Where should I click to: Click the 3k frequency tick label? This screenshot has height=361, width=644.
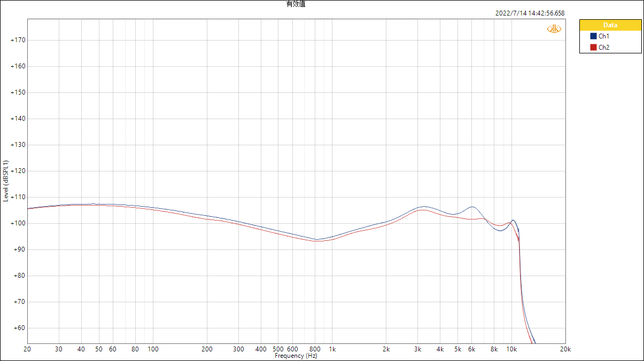418,349
